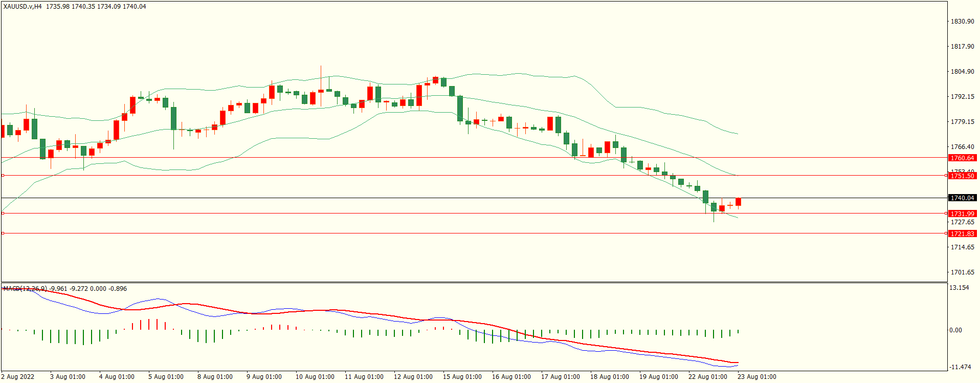980x383 pixels.
Task: Click the 1817.90 price scale value
Action: (x=962, y=47)
